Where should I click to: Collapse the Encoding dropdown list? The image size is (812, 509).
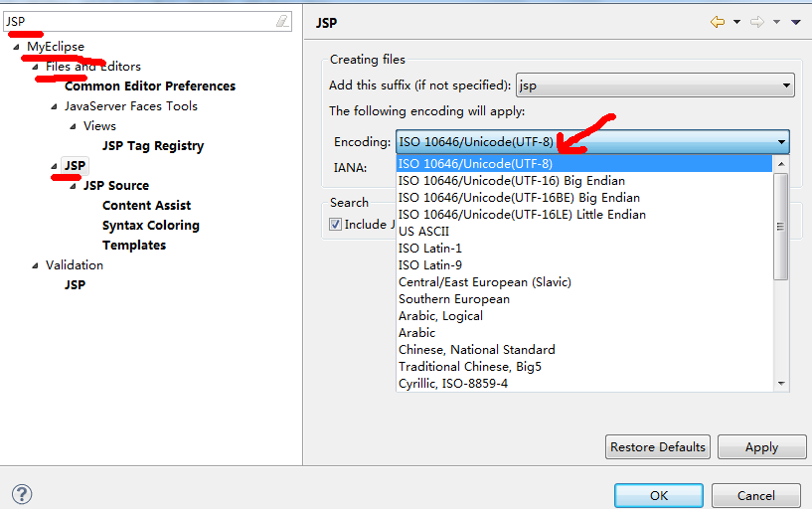[x=781, y=142]
